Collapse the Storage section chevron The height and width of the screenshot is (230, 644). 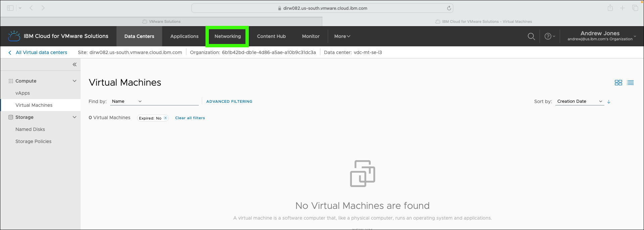point(75,117)
